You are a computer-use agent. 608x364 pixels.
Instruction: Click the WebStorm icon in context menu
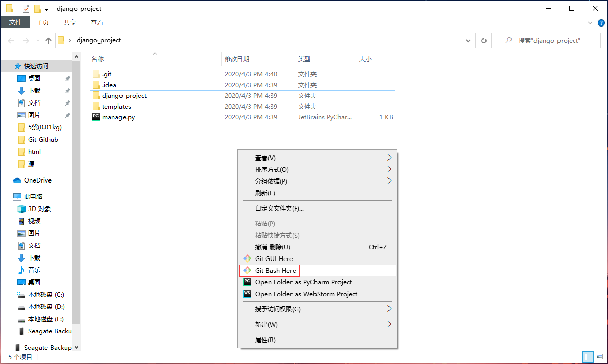point(247,294)
